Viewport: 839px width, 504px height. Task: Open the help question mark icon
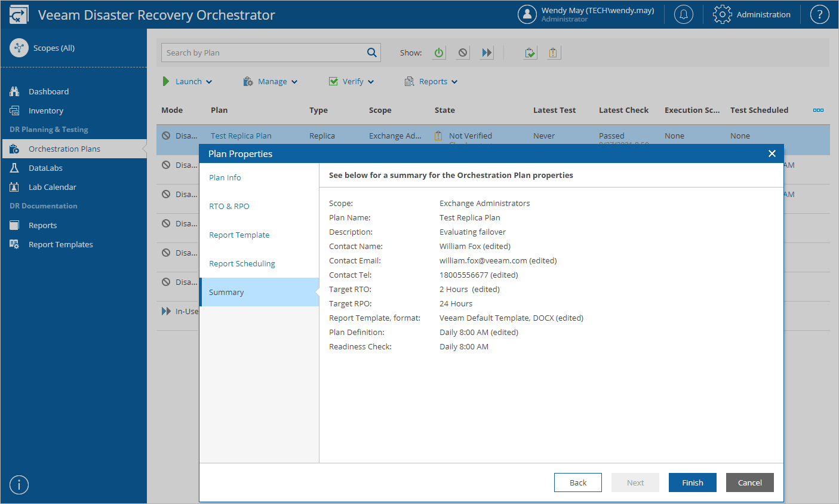click(820, 14)
